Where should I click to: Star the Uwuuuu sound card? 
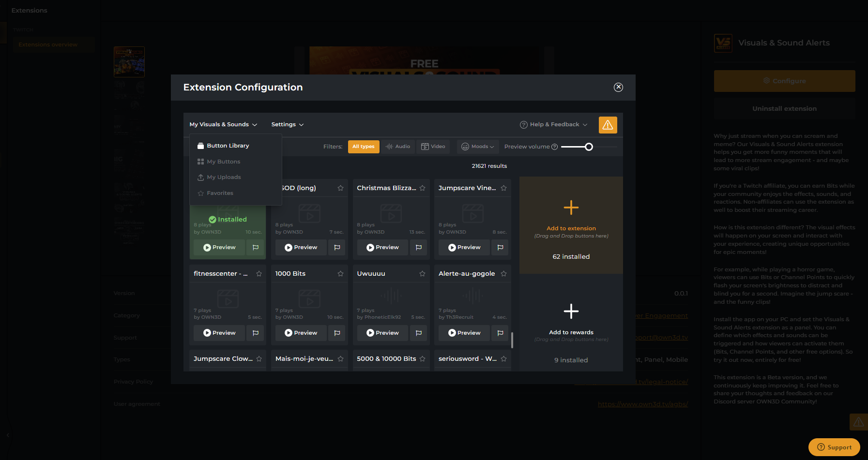pos(422,274)
